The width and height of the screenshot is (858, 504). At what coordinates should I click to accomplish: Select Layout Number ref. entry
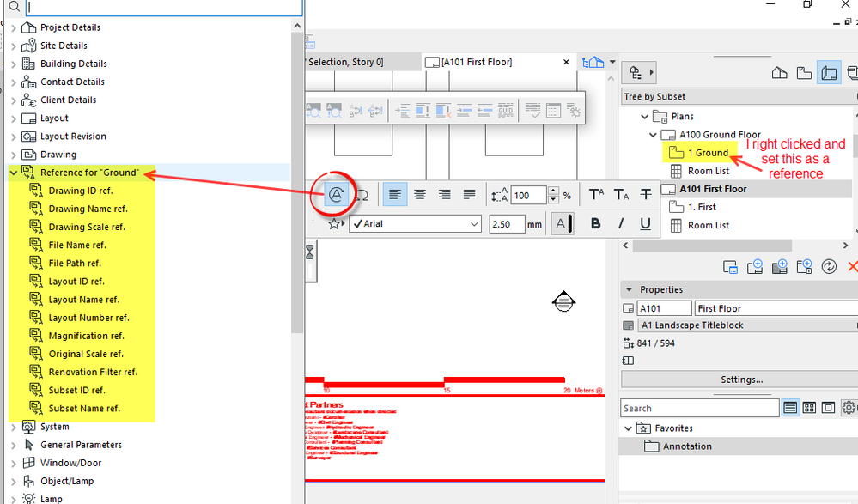88,318
